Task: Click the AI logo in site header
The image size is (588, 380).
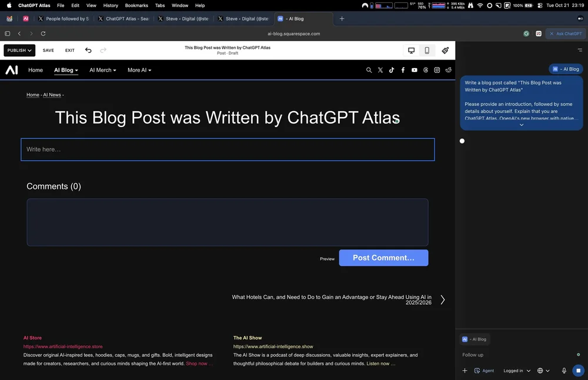Action: point(12,70)
